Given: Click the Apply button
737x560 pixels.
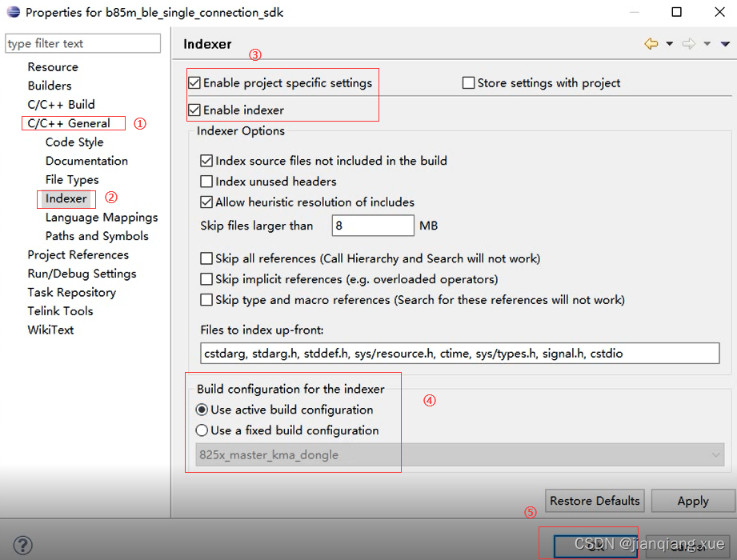Looking at the screenshot, I should (x=693, y=501).
